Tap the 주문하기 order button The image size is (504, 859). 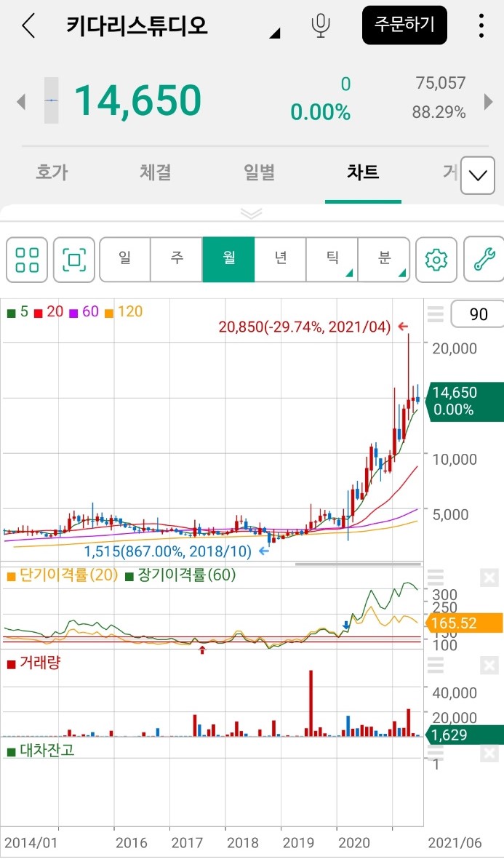point(404,25)
